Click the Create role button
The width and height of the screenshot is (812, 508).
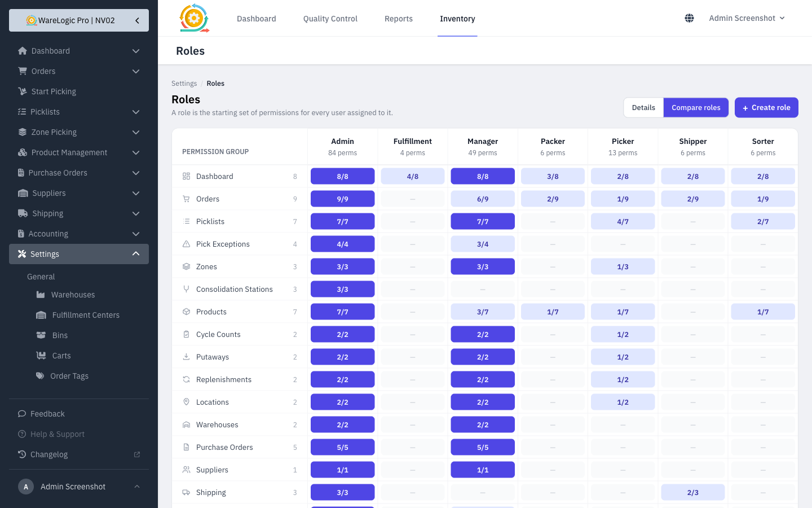coord(766,108)
